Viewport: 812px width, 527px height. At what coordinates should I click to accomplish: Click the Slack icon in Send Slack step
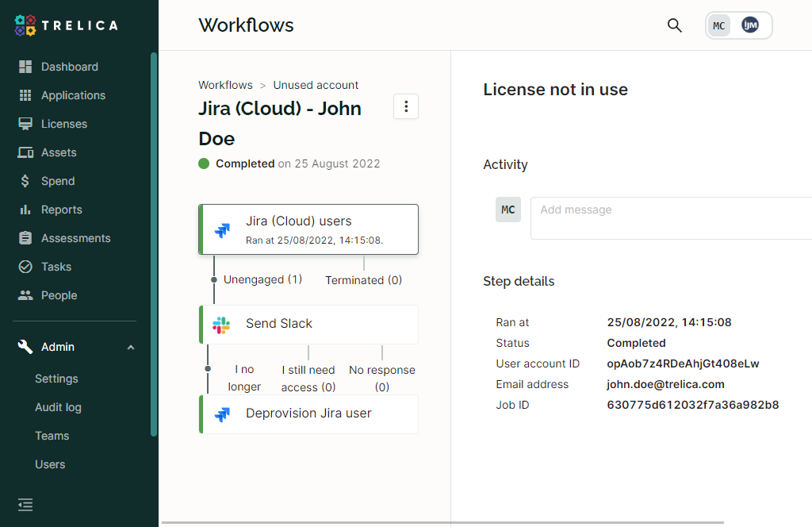[x=221, y=325]
